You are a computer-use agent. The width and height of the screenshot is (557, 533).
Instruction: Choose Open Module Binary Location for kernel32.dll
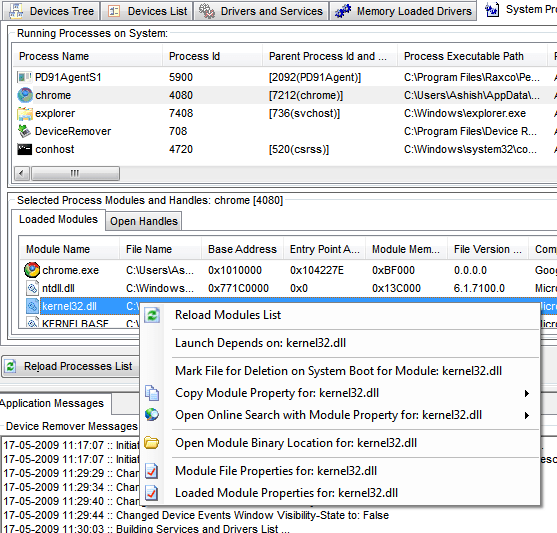coord(340,443)
